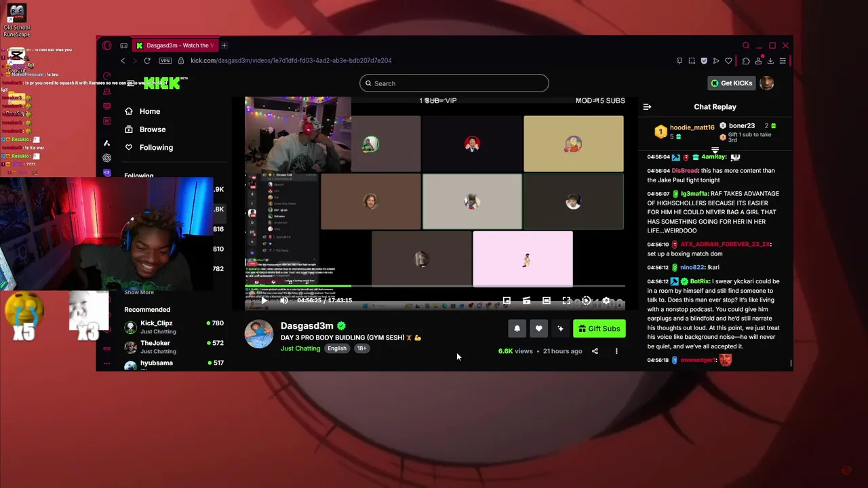Click the pin icon in address bar
The width and height of the screenshot is (868, 488).
click(x=679, y=60)
